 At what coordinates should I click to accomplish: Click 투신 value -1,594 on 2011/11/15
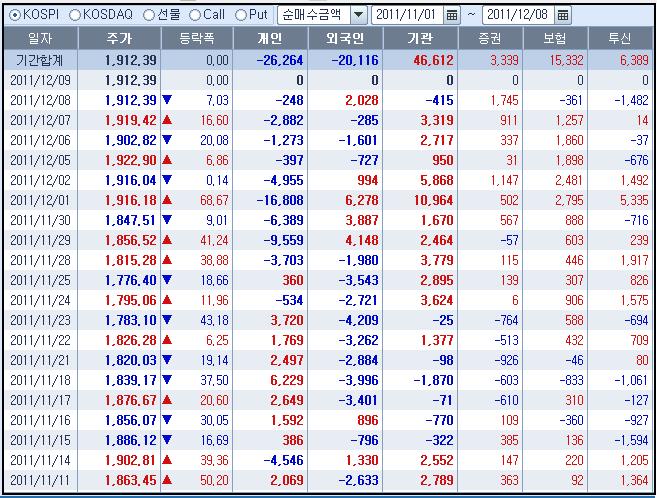(631, 441)
